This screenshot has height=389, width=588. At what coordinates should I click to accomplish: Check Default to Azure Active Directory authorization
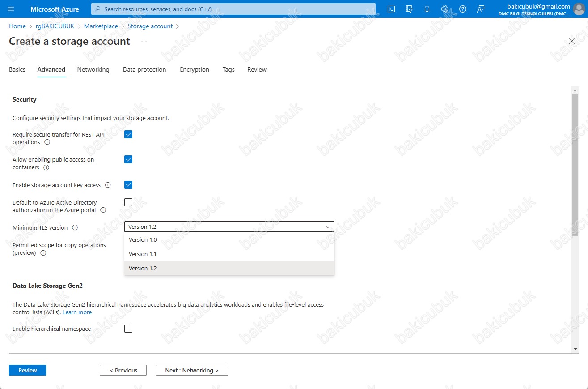pos(128,202)
